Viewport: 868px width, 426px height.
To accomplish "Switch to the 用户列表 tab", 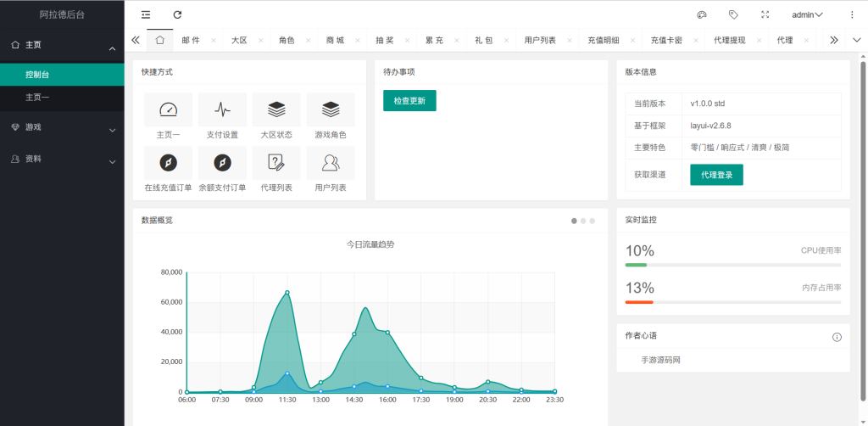I will tap(540, 40).
